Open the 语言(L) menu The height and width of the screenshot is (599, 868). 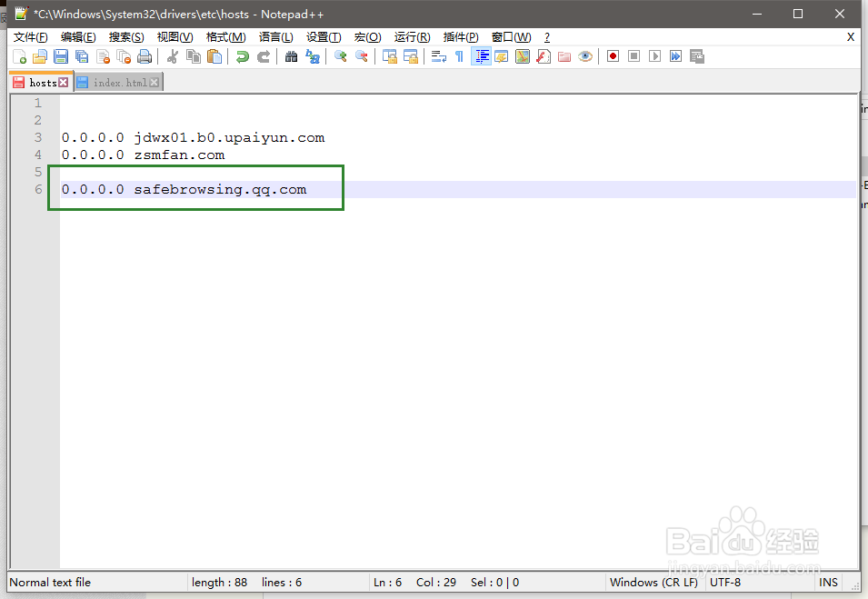[x=275, y=37]
